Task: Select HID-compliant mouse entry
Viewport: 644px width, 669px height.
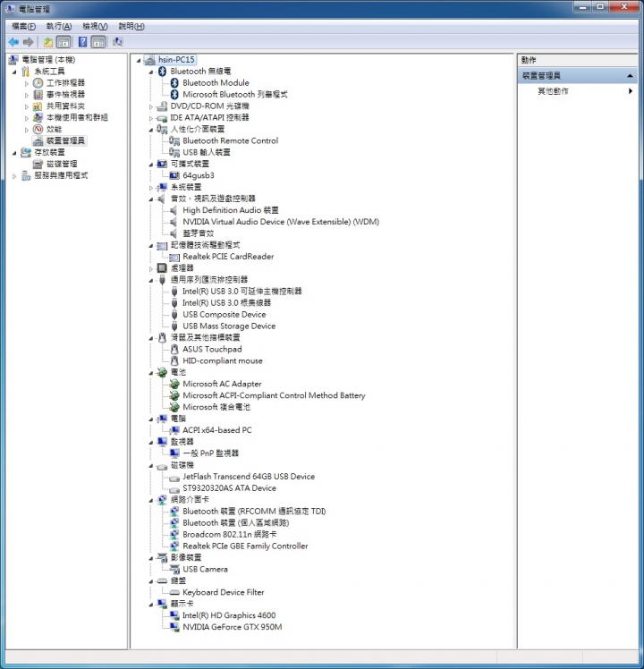Action: point(223,361)
